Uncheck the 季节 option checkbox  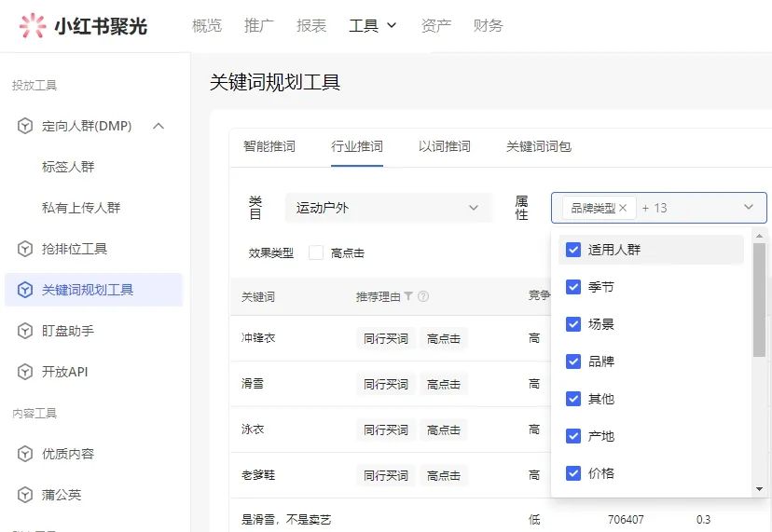pos(573,287)
